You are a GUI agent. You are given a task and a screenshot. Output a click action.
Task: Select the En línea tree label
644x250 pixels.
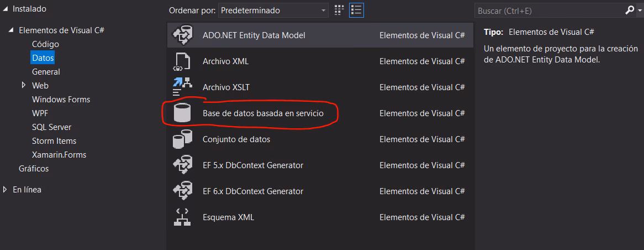click(x=27, y=190)
